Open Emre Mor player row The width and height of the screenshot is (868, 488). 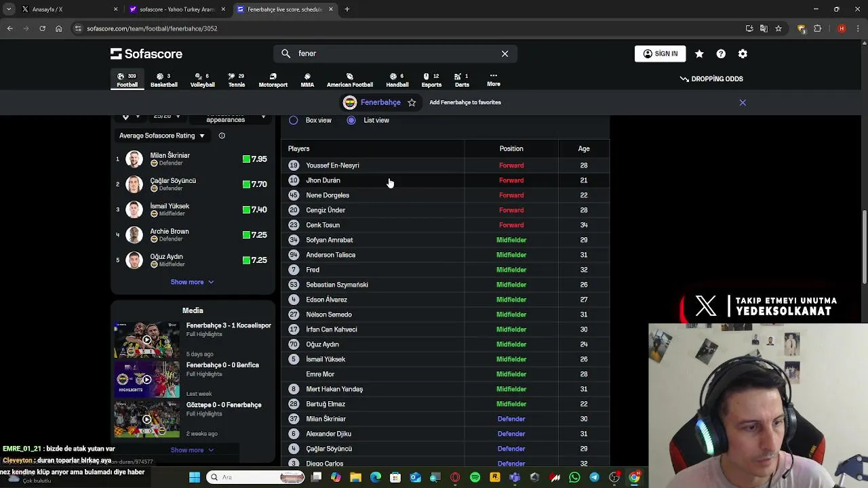pos(446,374)
